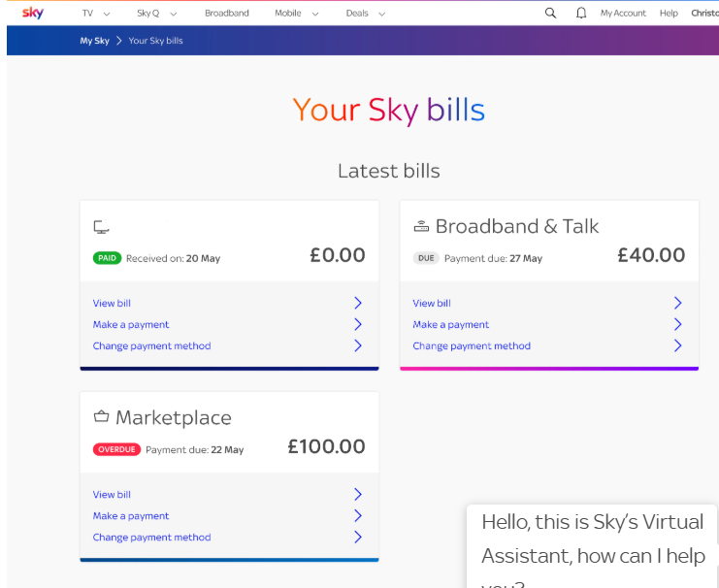The width and height of the screenshot is (719, 588).
Task: Make a payment for Broadband & Talk
Action: coord(451,325)
